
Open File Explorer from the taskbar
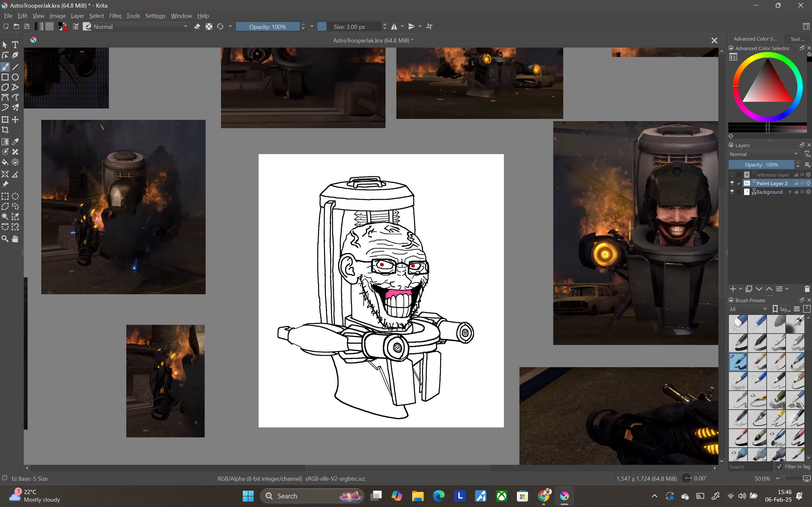coord(418,496)
